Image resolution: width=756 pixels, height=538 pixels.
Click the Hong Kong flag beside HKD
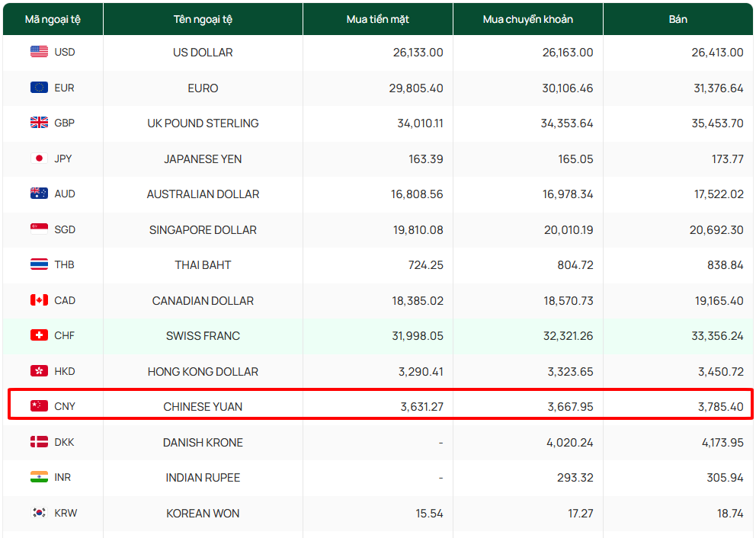pyautogui.click(x=39, y=371)
